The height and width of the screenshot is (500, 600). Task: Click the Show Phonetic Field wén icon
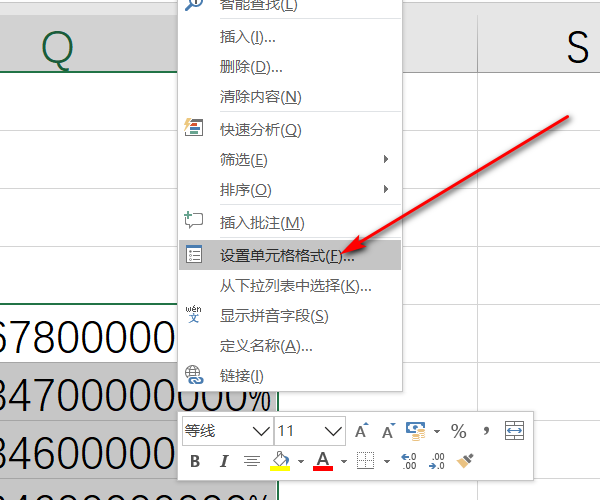coord(194,314)
